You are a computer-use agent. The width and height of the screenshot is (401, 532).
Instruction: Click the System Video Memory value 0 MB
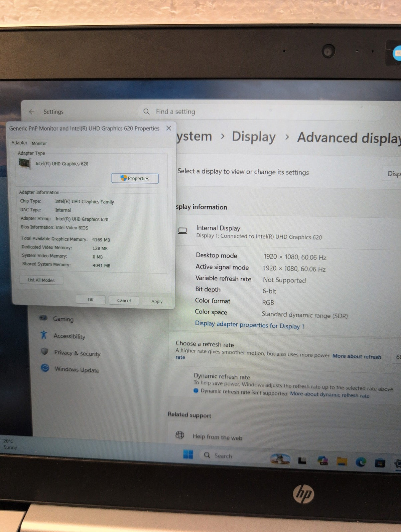[x=98, y=257]
